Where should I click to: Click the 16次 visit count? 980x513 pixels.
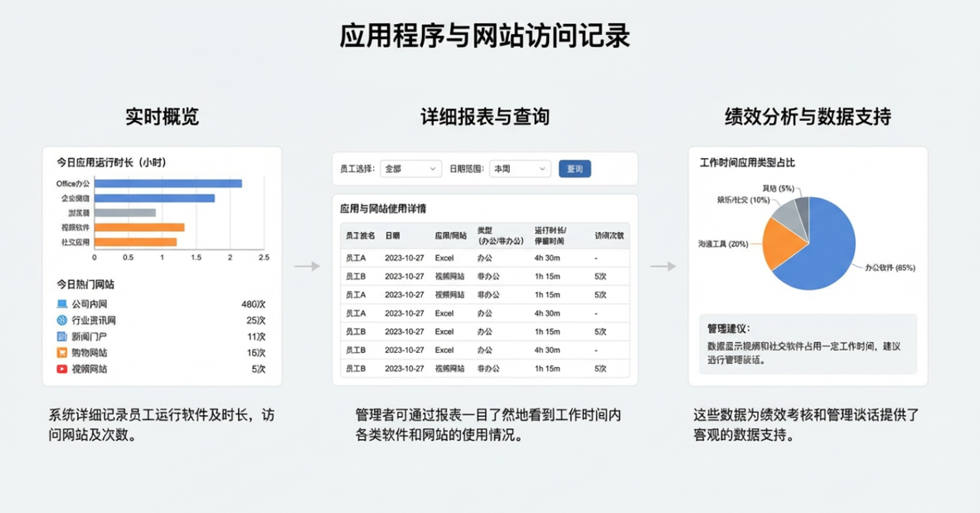tap(256, 352)
